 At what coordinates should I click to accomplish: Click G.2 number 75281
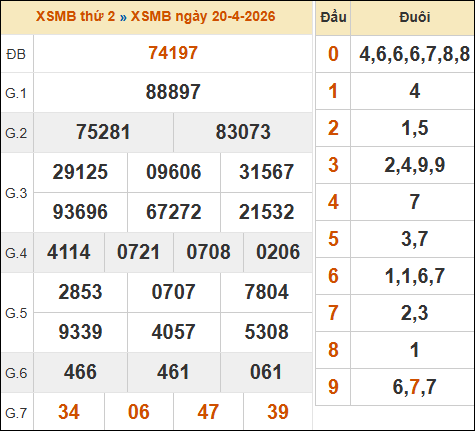click(103, 132)
